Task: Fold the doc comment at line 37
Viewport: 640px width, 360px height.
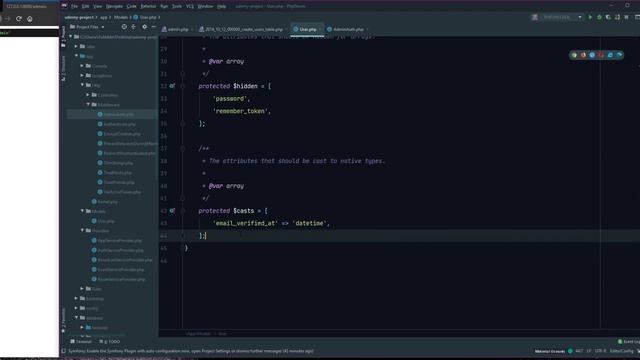Action: 183,149
